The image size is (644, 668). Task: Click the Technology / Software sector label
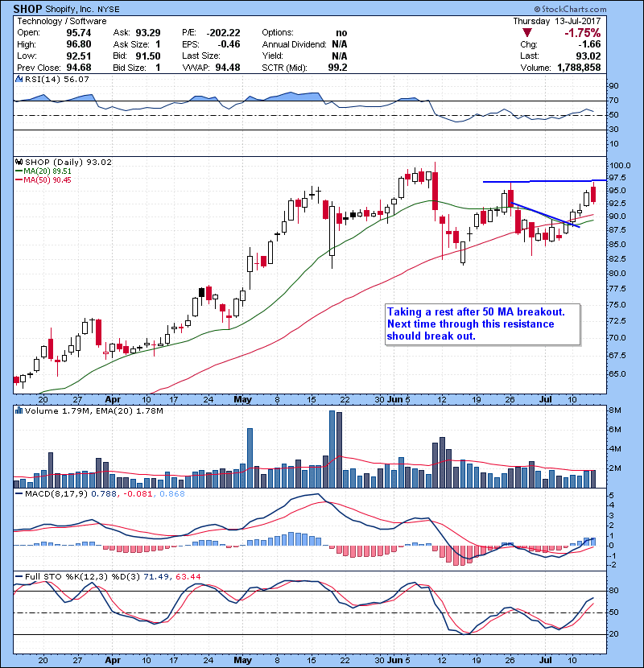62,21
